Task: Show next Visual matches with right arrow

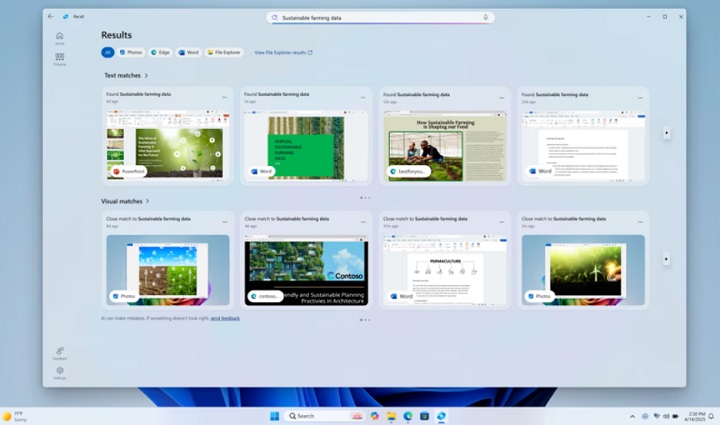Action: (666, 259)
